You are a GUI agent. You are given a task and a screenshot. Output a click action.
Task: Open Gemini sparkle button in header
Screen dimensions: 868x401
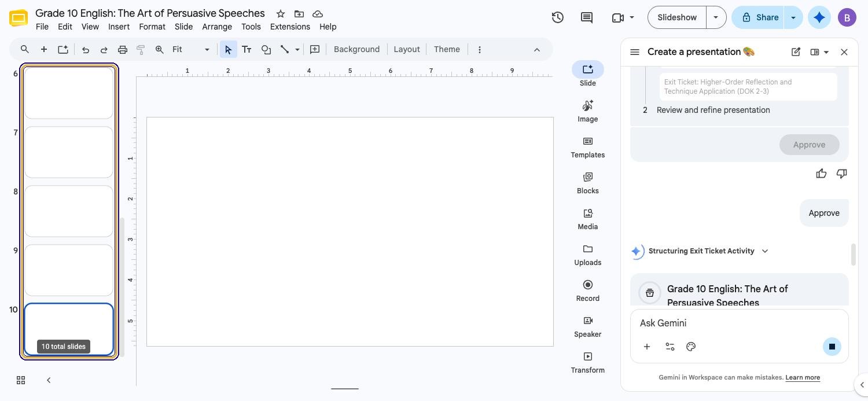click(819, 17)
